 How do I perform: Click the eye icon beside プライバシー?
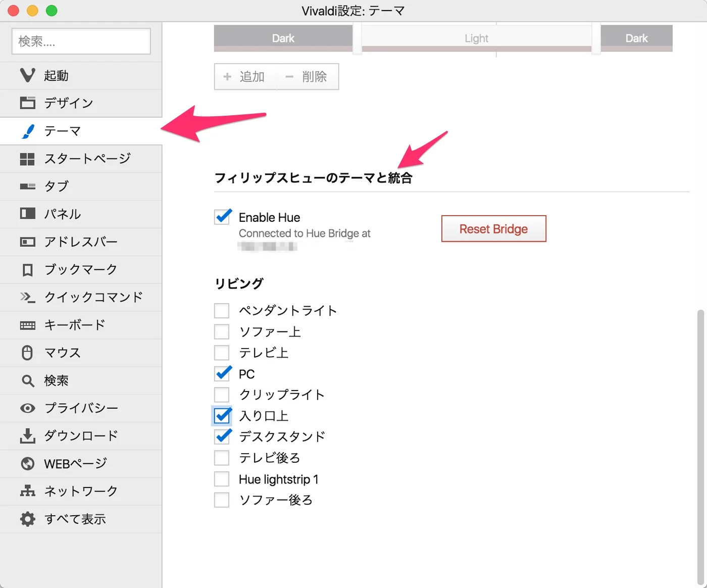tap(28, 408)
